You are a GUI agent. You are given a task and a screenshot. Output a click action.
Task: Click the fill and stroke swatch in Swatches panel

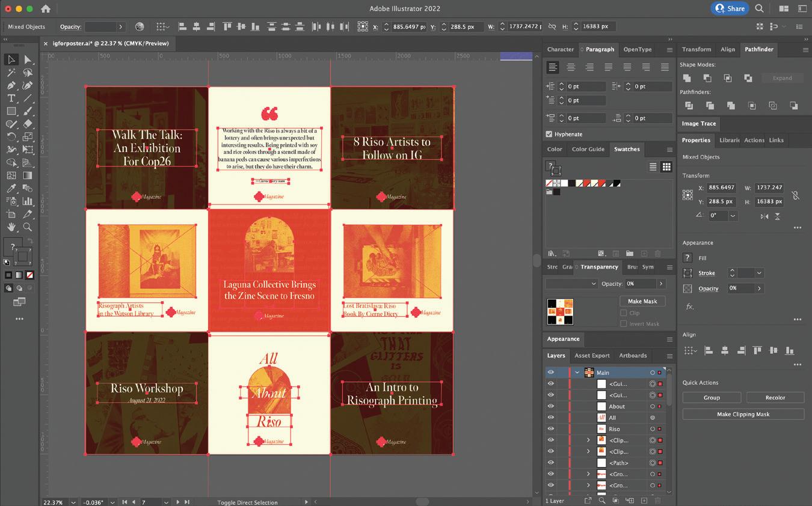click(x=552, y=168)
